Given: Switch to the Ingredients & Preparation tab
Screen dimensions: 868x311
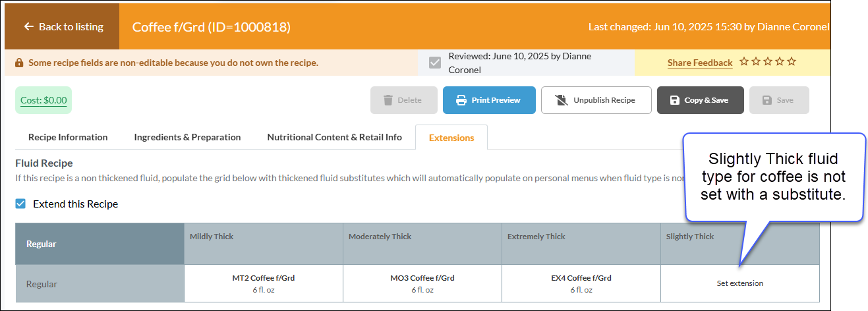Looking at the screenshot, I should (x=187, y=137).
